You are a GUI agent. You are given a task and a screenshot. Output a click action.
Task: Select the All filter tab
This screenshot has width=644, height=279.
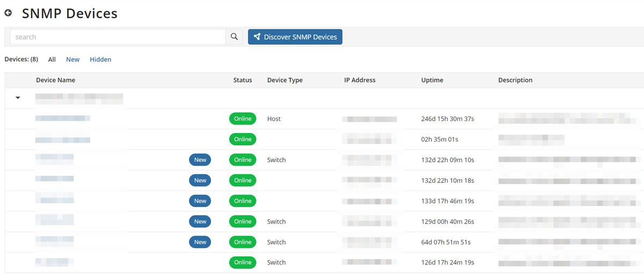coord(52,60)
